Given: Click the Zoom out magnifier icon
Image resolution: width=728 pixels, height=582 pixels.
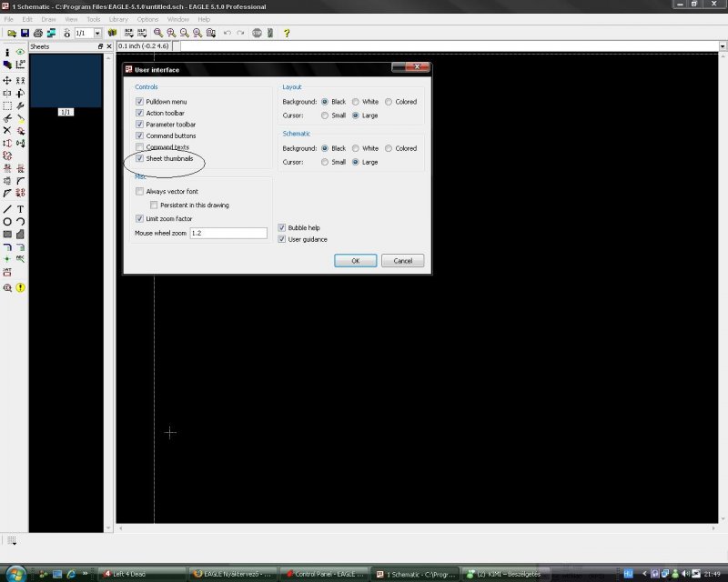Looking at the screenshot, I should (x=185, y=33).
